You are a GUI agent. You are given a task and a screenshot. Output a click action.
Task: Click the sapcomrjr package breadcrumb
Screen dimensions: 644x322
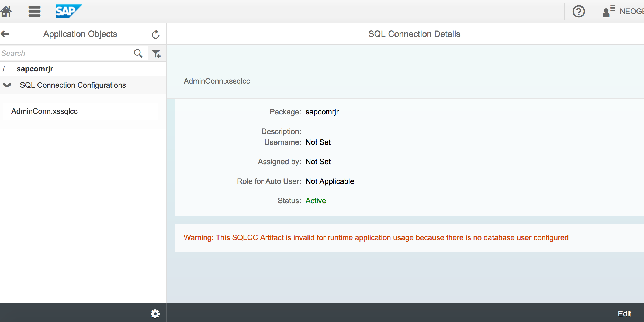pos(35,69)
